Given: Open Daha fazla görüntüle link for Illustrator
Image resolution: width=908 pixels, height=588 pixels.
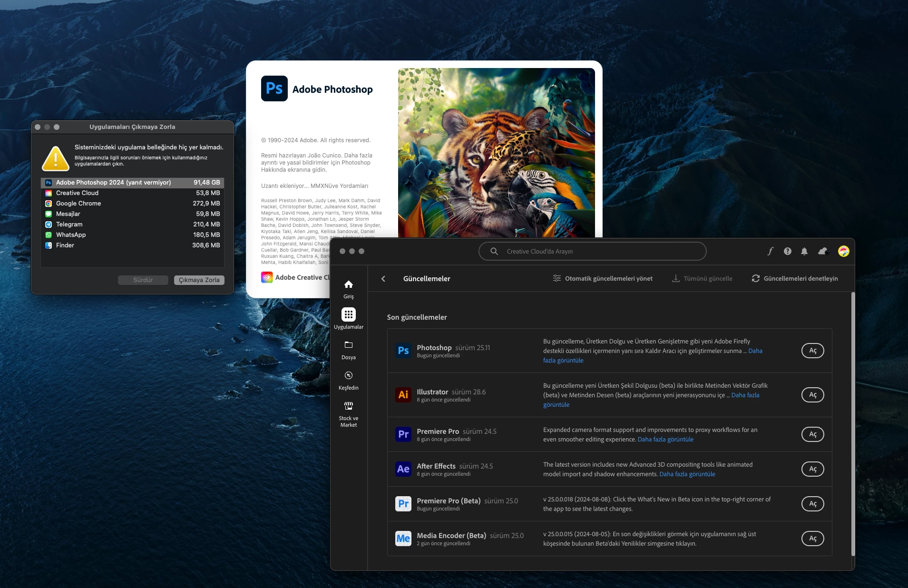Looking at the screenshot, I should tap(556, 405).
